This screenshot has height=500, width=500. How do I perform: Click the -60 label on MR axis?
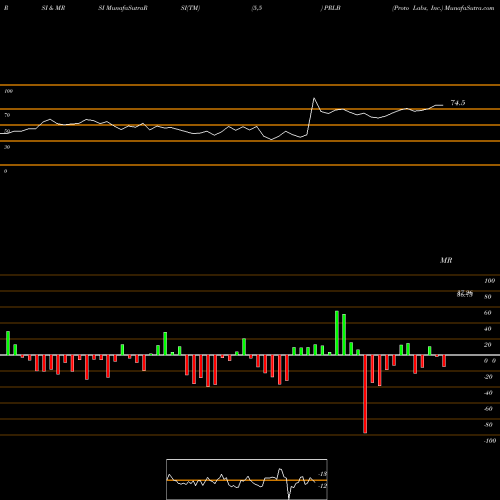point(488,409)
